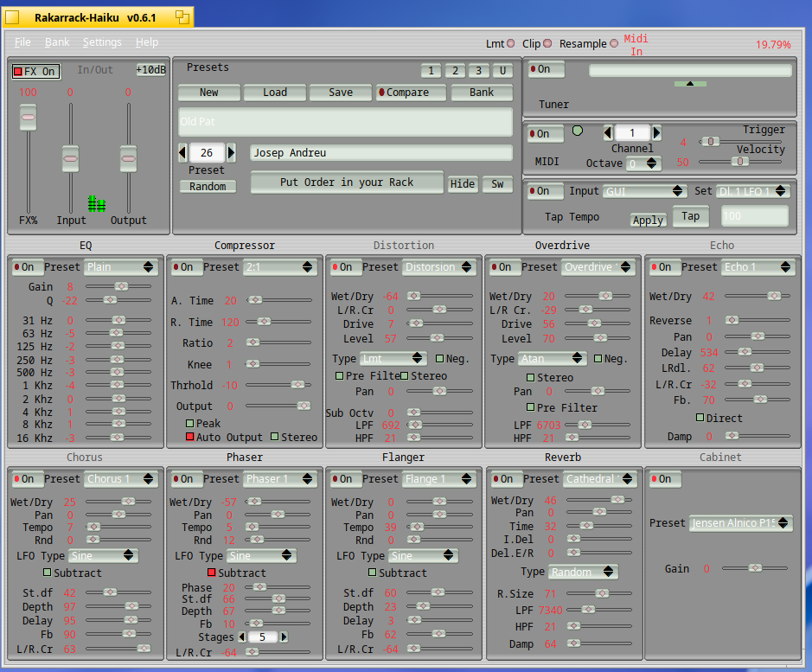Expand Cabinet preset Jensen Alnico dropdown
Screen dimensions: 812x672
[740, 523]
